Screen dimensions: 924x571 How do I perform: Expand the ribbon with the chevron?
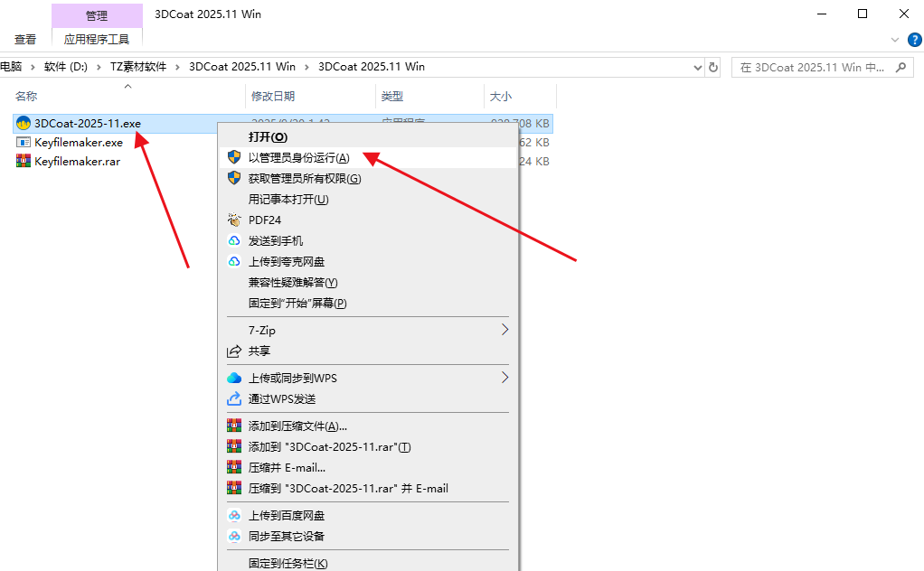(x=894, y=40)
